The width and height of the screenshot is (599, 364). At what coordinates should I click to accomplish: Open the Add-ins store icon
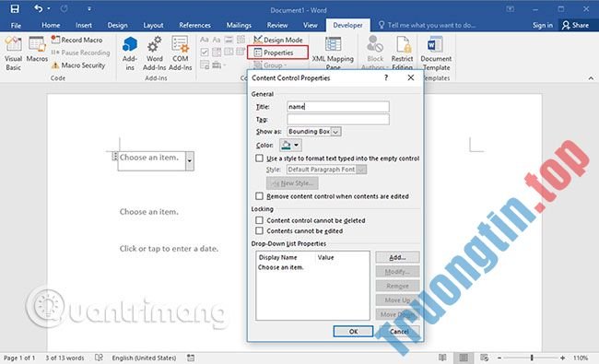pyautogui.click(x=130, y=53)
